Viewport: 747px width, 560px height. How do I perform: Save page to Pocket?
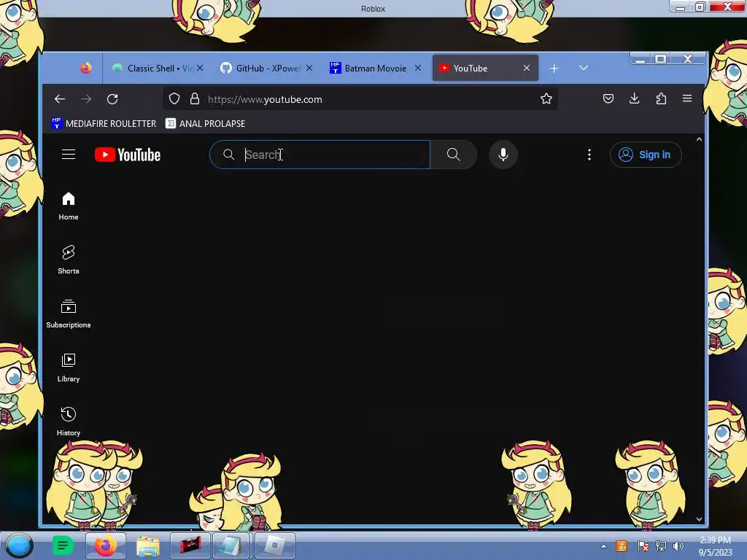coord(608,98)
